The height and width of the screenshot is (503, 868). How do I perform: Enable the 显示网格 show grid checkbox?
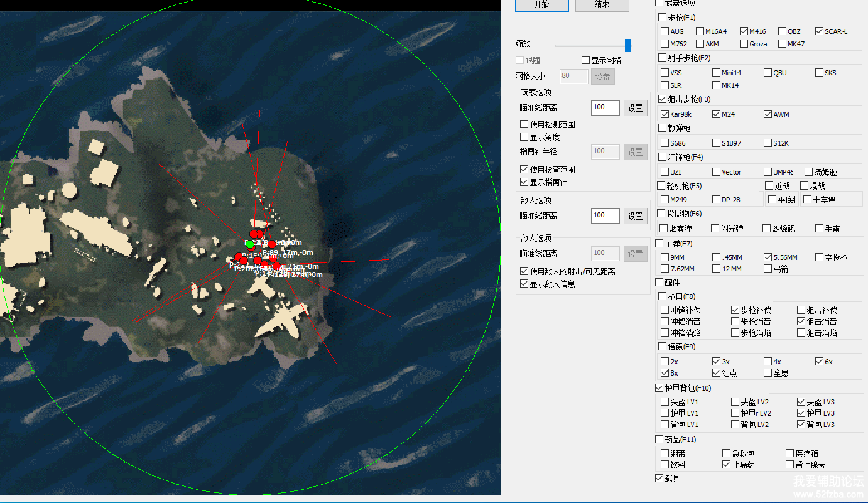585,60
